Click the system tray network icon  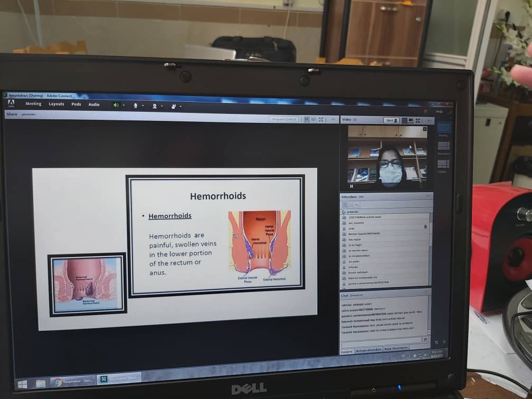point(420,355)
